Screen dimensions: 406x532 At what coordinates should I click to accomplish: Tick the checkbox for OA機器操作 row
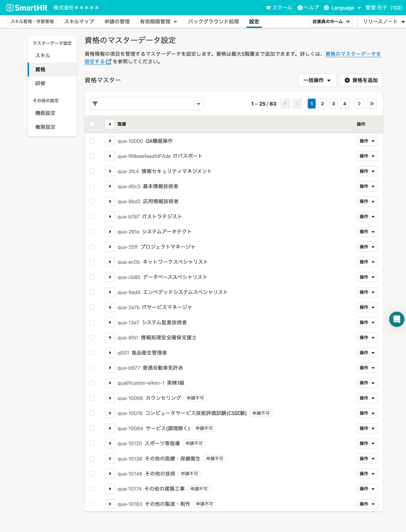(x=92, y=141)
